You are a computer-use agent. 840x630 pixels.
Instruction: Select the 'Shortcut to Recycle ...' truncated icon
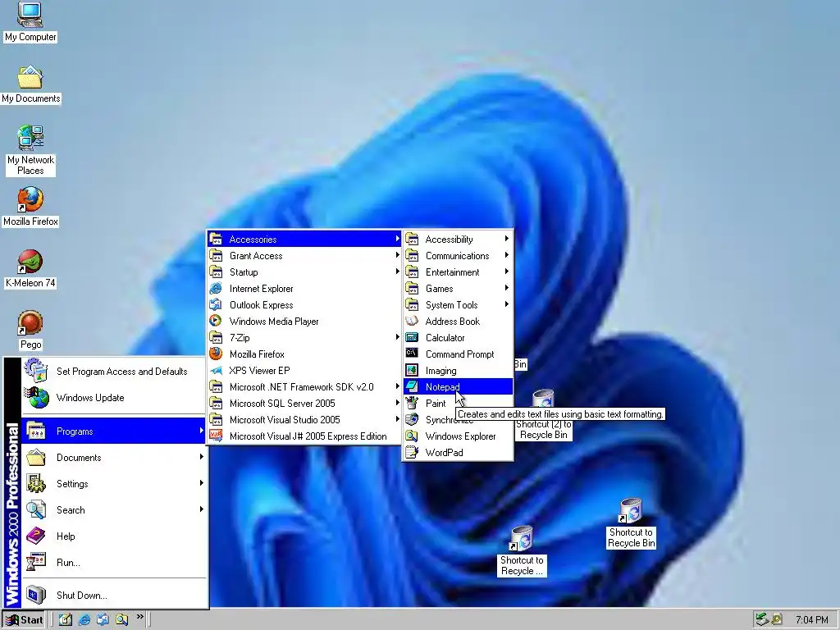pyautogui.click(x=521, y=551)
